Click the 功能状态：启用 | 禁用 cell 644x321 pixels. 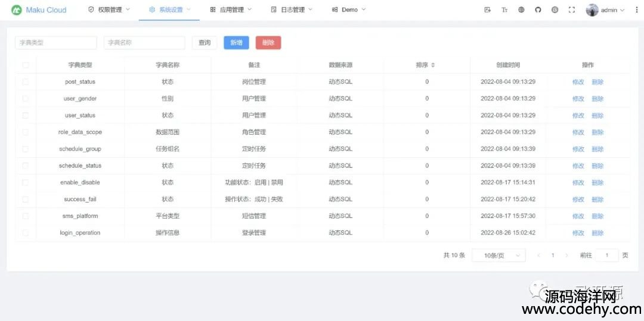(x=254, y=182)
